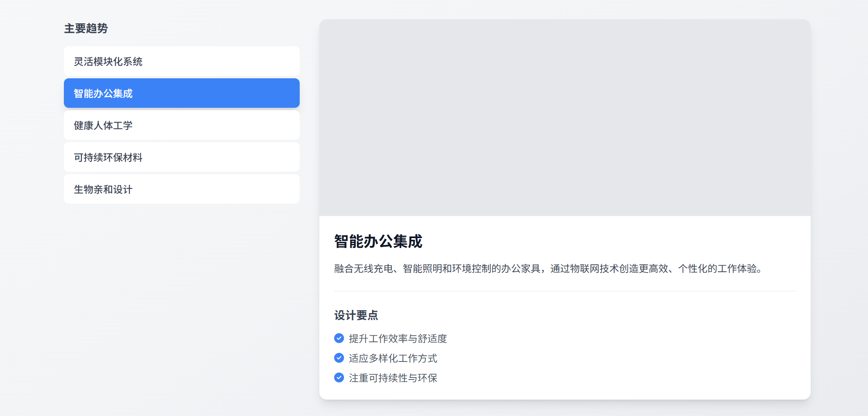Choose the 生物亲和设计 tab
868x416 pixels.
pos(182,189)
